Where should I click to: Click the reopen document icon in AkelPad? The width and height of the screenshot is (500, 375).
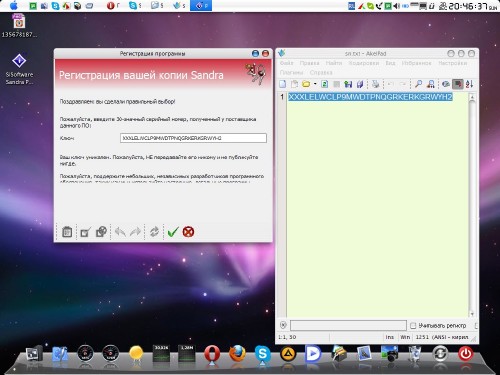pyautogui.click(x=324, y=84)
